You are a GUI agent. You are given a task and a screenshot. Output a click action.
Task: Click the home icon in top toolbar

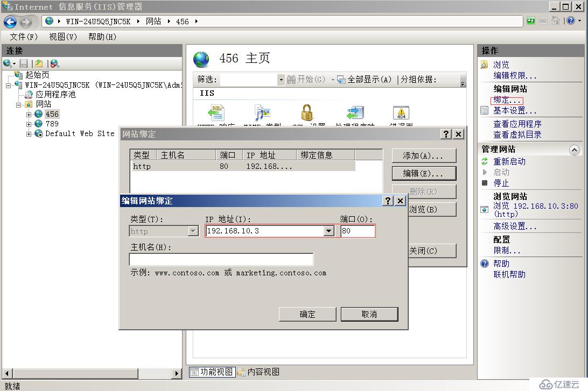tap(556, 21)
